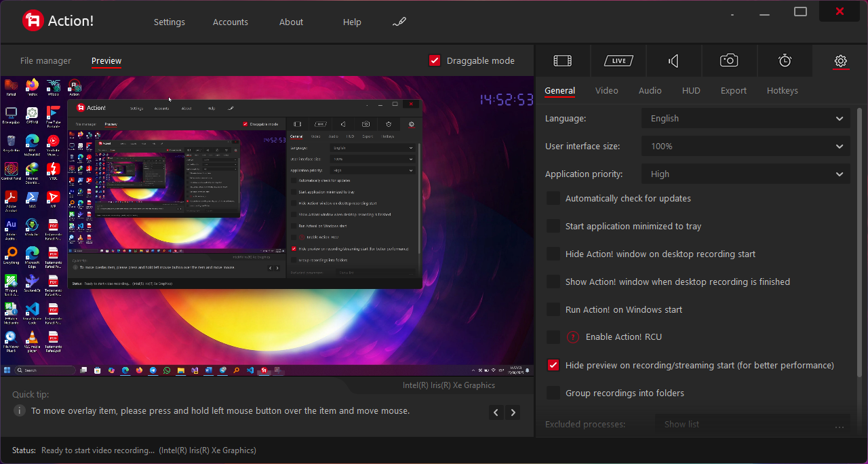Enable Show Action! window when recording finished

[x=553, y=282]
